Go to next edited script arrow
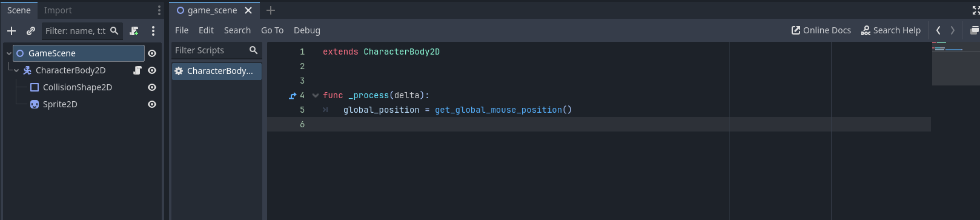This screenshot has width=980, height=220. [x=953, y=30]
